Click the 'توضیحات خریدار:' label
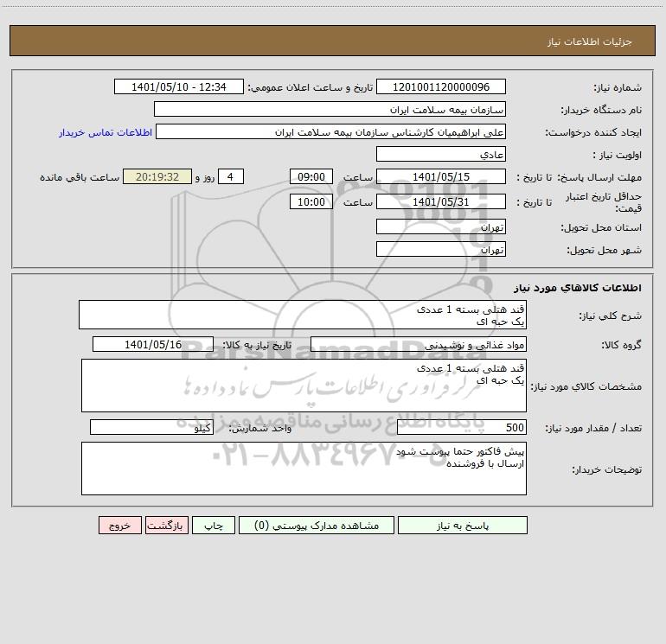The image size is (666, 644). pyautogui.click(x=607, y=469)
